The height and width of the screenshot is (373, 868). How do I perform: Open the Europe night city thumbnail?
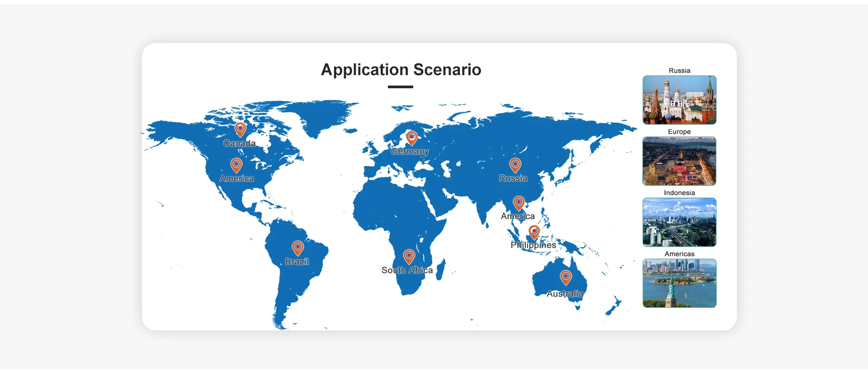click(x=679, y=161)
